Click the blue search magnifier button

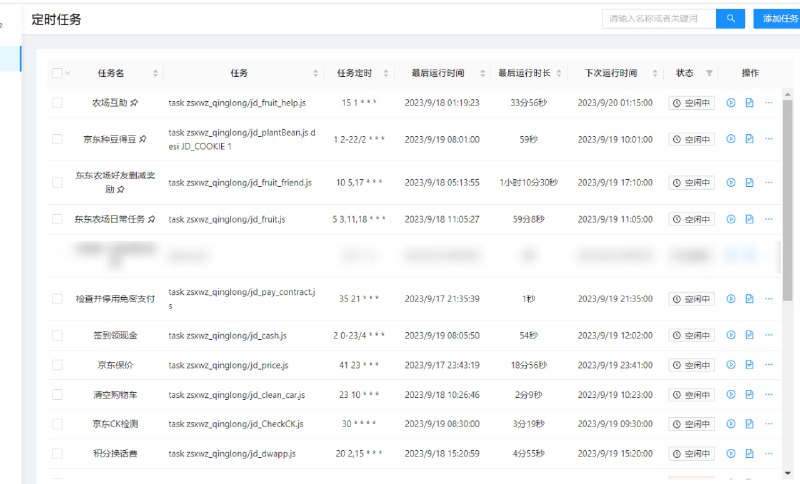[x=730, y=18]
